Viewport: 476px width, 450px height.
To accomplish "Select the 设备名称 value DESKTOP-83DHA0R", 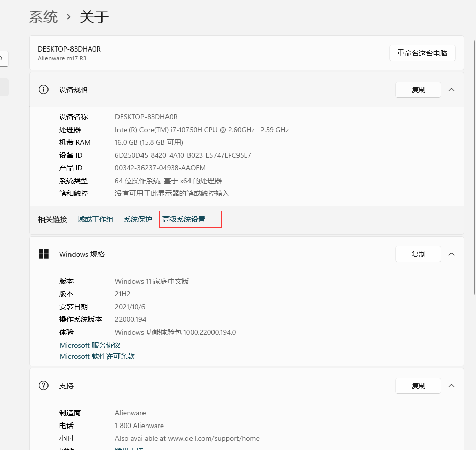I will [x=146, y=117].
